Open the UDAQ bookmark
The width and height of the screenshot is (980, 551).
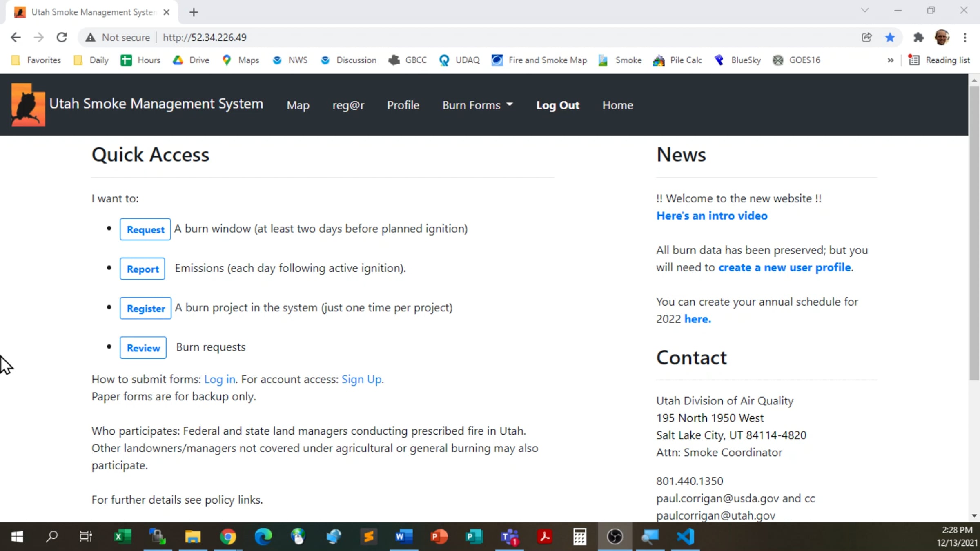[459, 60]
